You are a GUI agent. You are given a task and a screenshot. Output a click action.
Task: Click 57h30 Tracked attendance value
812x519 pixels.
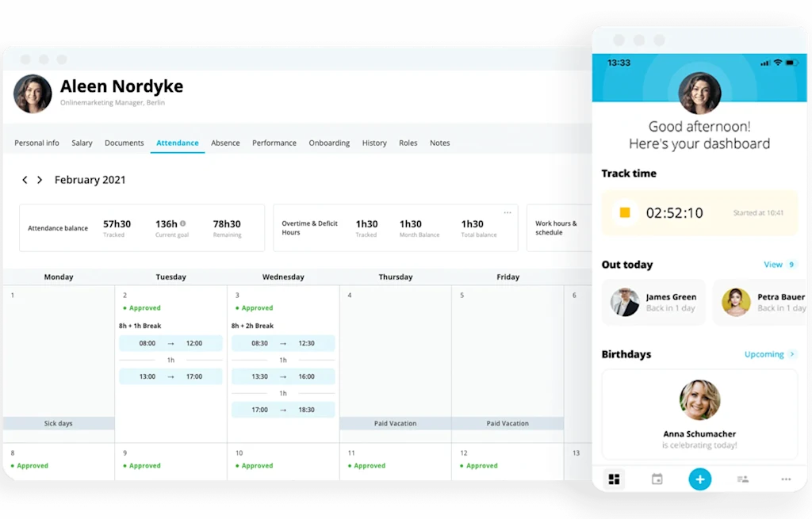click(117, 224)
